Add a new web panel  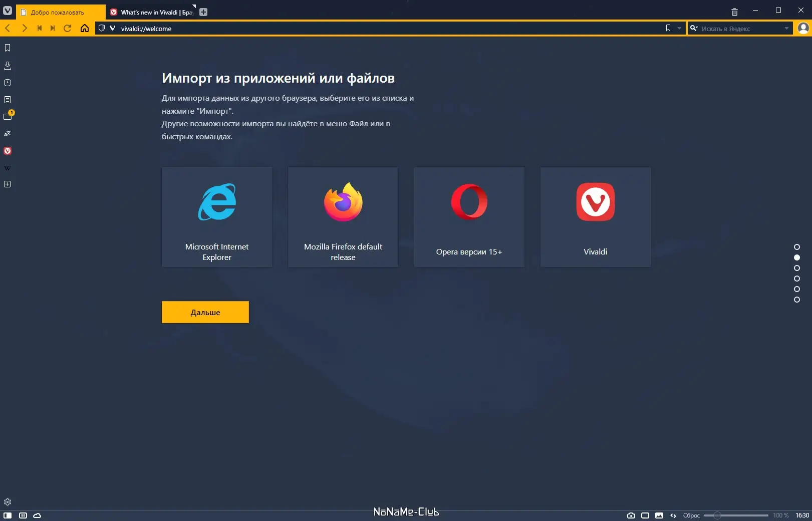[8, 184]
